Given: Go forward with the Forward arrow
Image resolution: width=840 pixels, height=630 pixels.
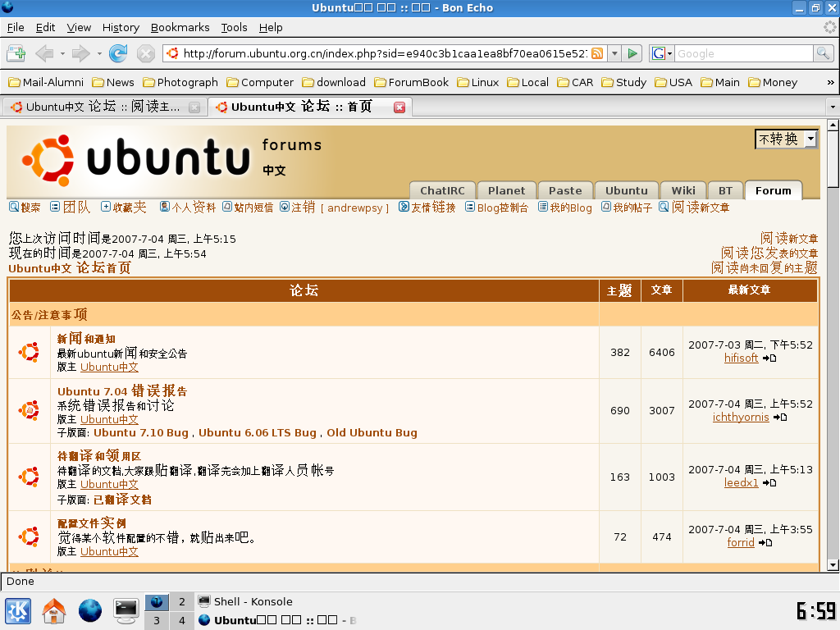Looking at the screenshot, I should (x=80, y=53).
